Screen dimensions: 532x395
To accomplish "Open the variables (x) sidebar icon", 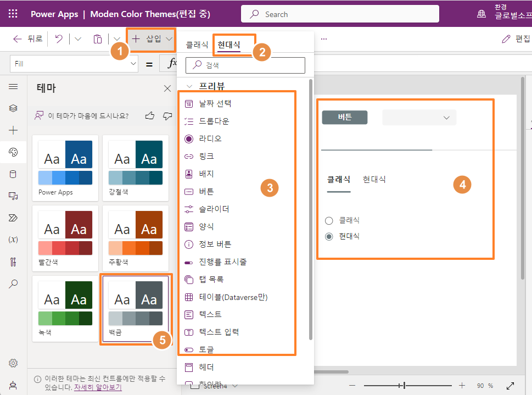I will [x=13, y=240].
